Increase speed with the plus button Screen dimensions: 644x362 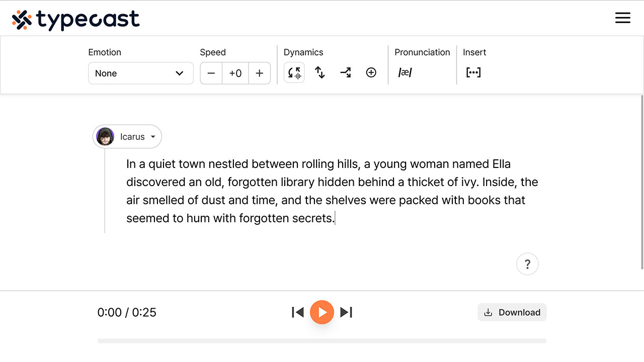(x=259, y=73)
